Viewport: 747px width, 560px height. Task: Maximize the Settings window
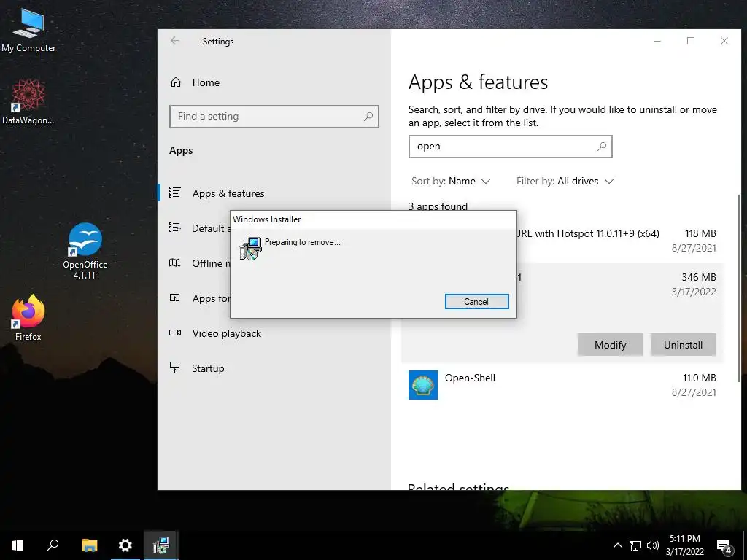click(691, 41)
